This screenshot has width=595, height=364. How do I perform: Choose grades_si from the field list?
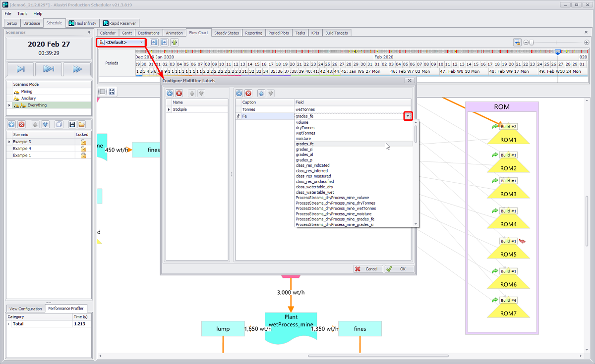point(304,149)
